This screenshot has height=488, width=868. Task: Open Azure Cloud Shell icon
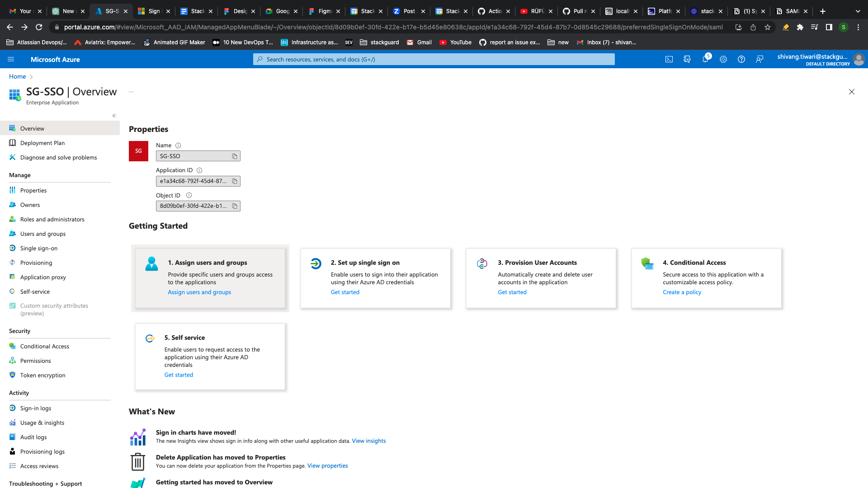669,59
